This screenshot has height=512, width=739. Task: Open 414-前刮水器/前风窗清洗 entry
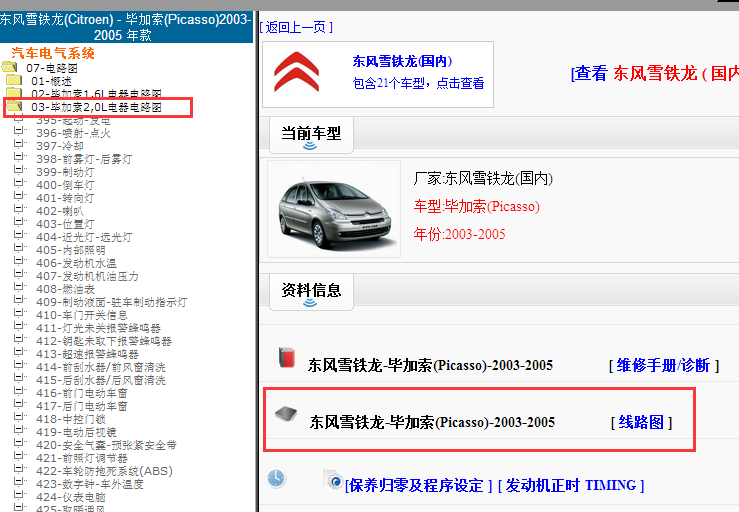pos(101,367)
